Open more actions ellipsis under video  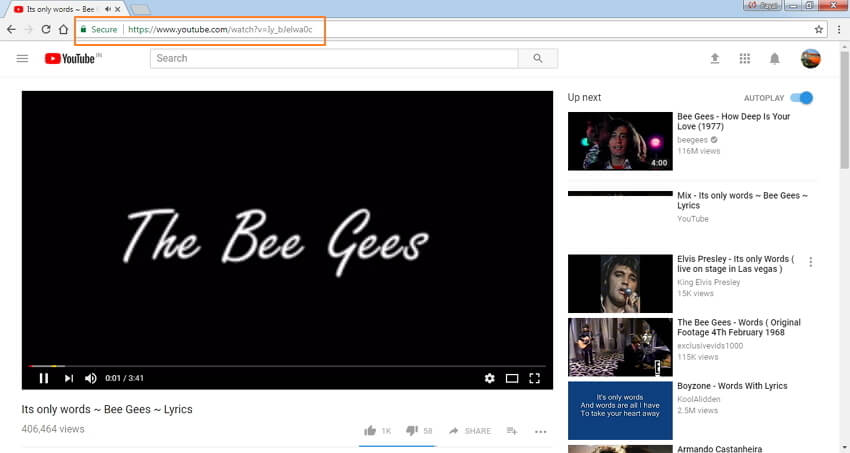[x=540, y=431]
